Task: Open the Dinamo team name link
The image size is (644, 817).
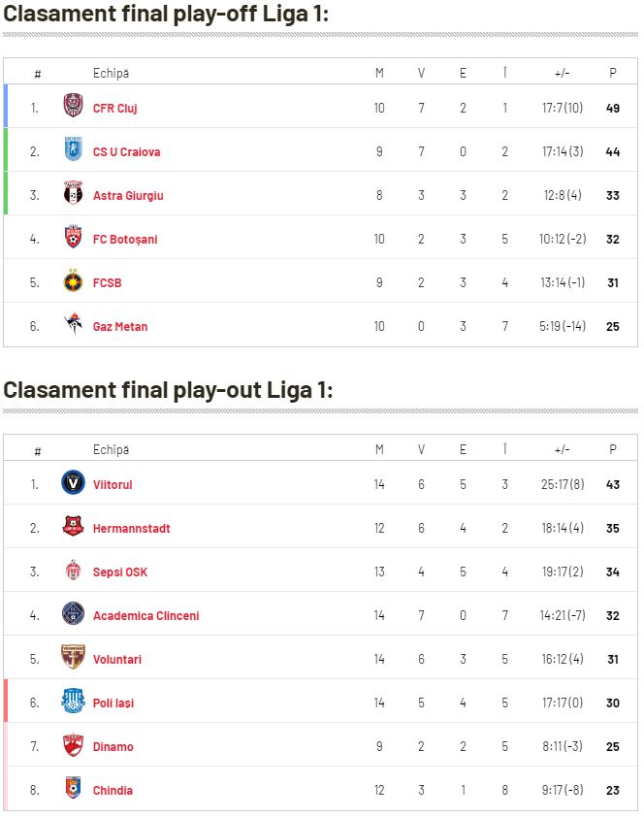Action: click(113, 747)
